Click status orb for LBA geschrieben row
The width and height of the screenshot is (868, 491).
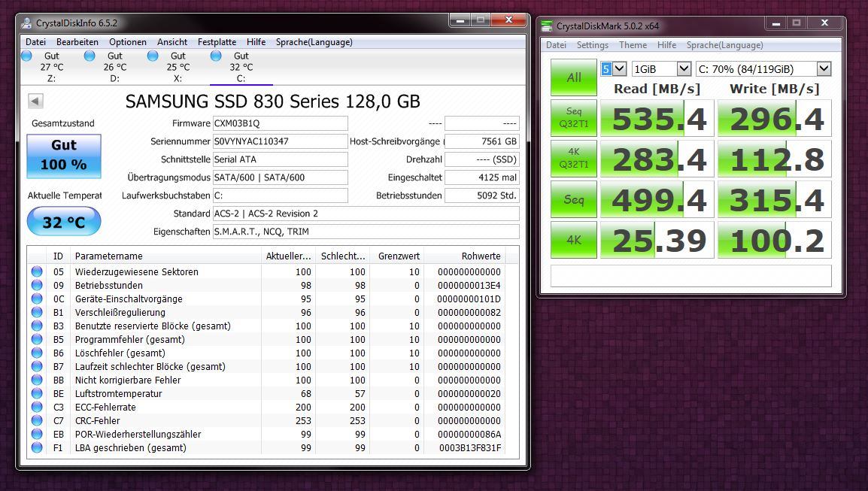(x=37, y=448)
